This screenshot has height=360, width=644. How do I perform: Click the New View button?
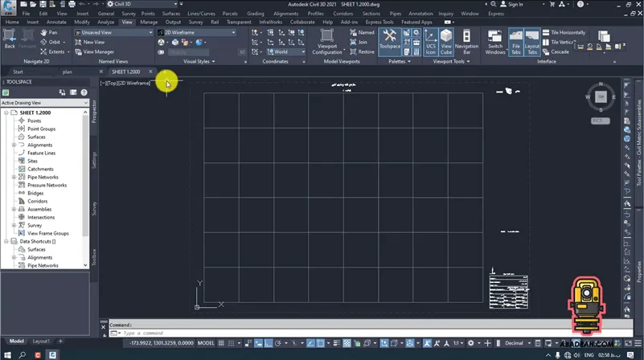[93, 42]
